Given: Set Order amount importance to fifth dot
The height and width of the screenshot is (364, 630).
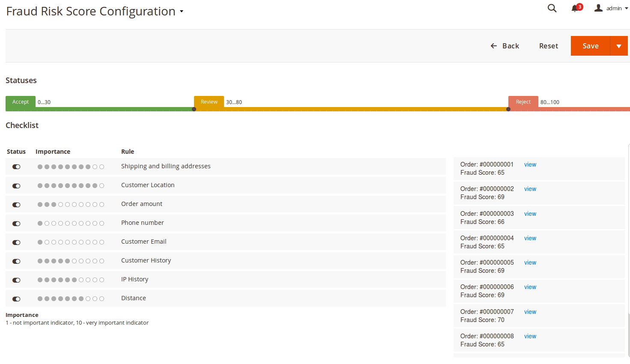Looking at the screenshot, I should 67,205.
